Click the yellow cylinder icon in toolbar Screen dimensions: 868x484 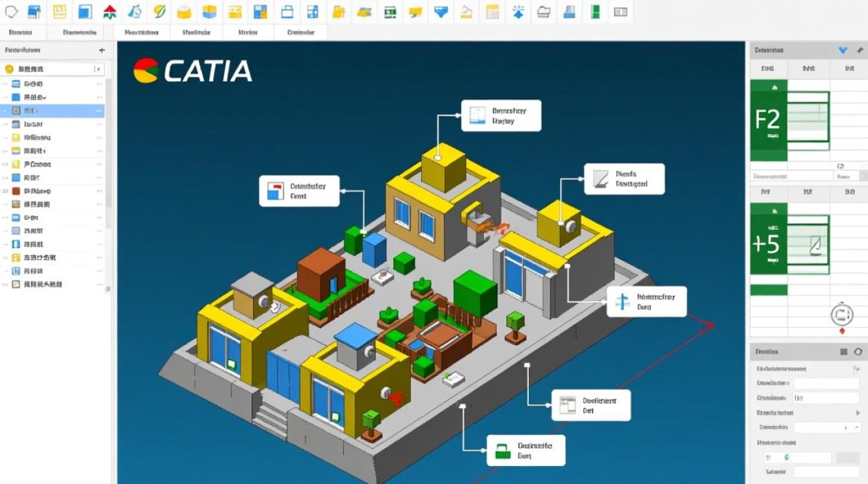(185, 12)
